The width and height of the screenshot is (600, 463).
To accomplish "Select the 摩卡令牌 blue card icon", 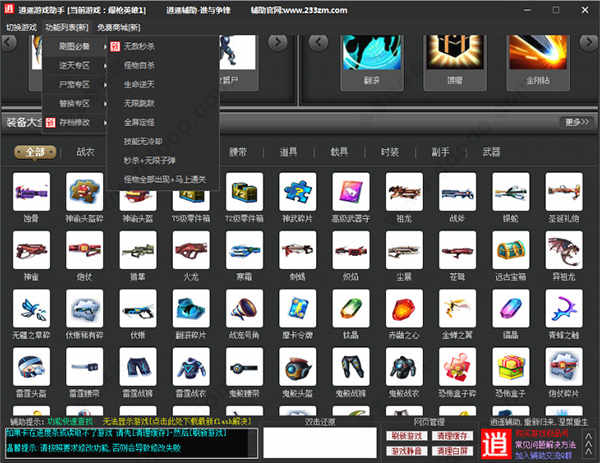I will [298, 308].
